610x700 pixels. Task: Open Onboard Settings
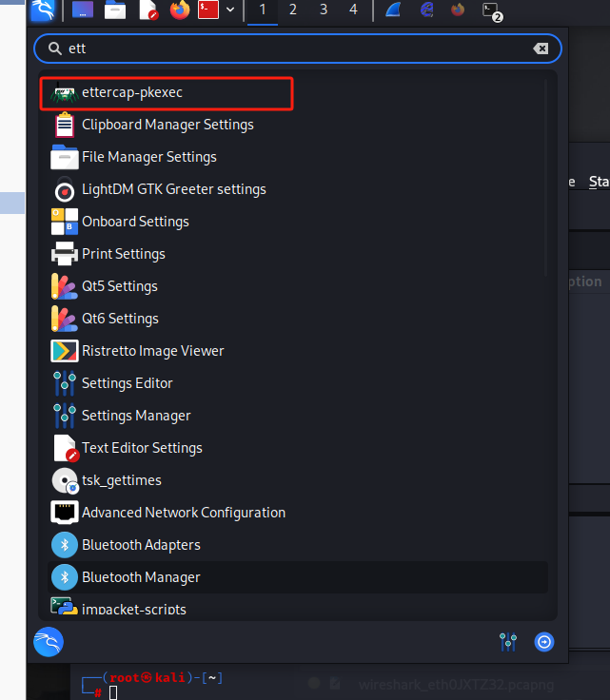(x=298, y=222)
